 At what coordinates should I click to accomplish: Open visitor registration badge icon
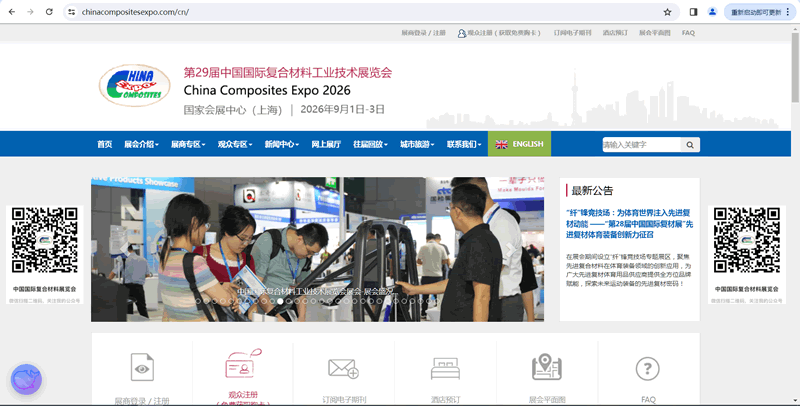click(242, 366)
